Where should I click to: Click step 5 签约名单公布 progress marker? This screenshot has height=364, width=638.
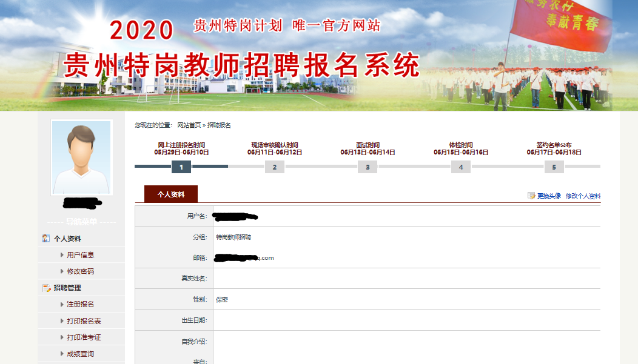554,167
